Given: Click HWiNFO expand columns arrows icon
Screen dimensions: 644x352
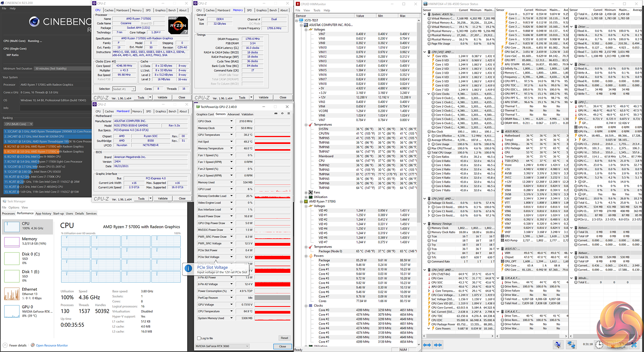Looking at the screenshot, I should click(427, 345).
